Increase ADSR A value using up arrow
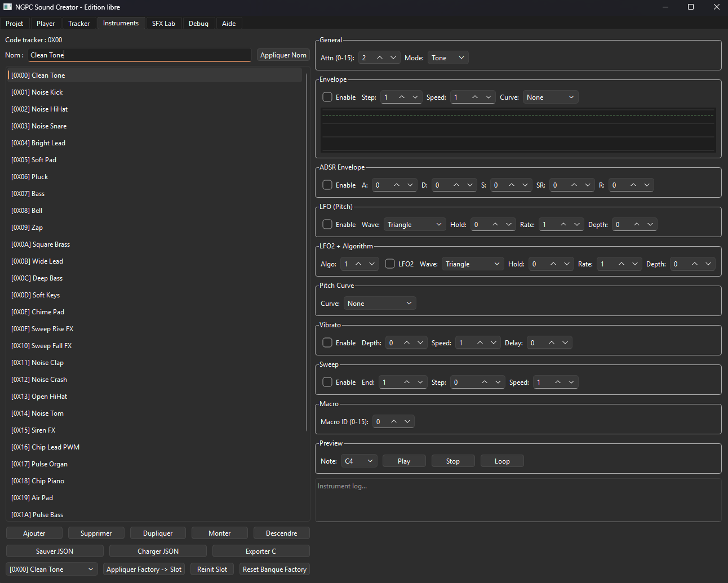Image resolution: width=728 pixels, height=583 pixels. (x=397, y=185)
